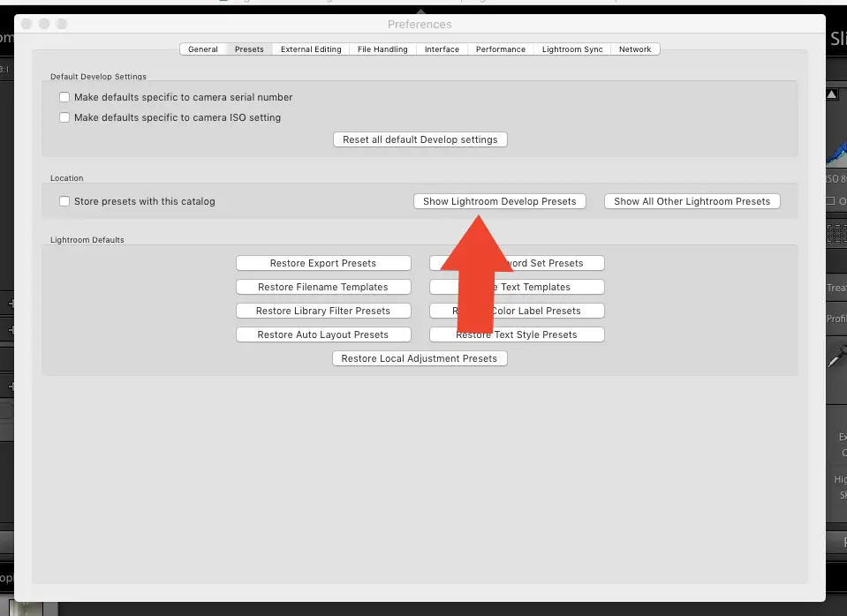Enable defaults specific to camera ISO setting
Screen dimensions: 847x616
coord(64,117)
